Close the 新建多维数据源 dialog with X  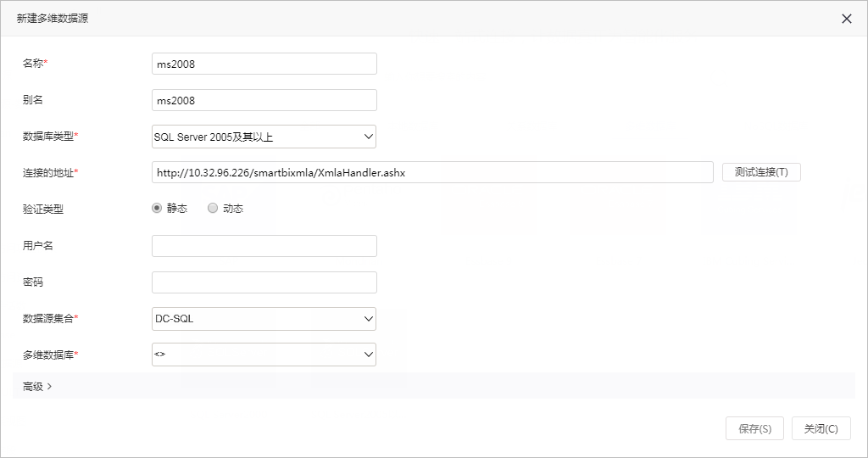847,19
